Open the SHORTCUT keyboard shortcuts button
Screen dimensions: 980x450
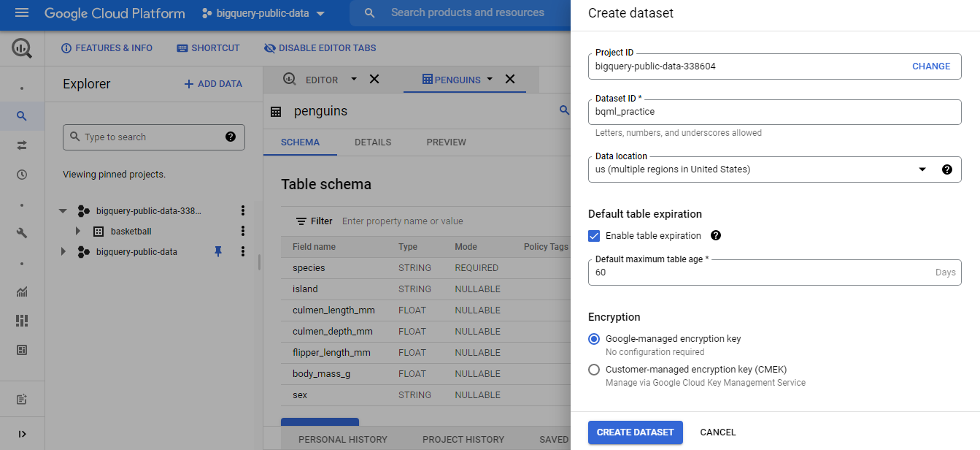tap(208, 48)
